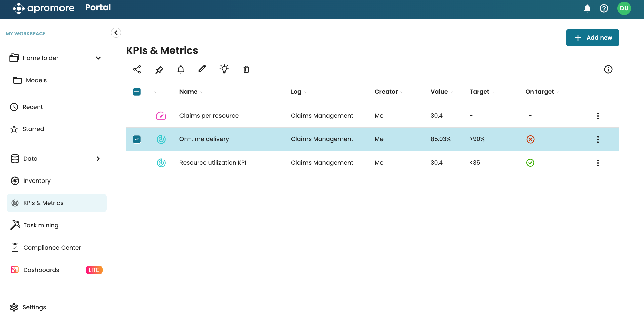644x323 pixels.
Task: Expand the Data section arrow
Action: [98, 159]
